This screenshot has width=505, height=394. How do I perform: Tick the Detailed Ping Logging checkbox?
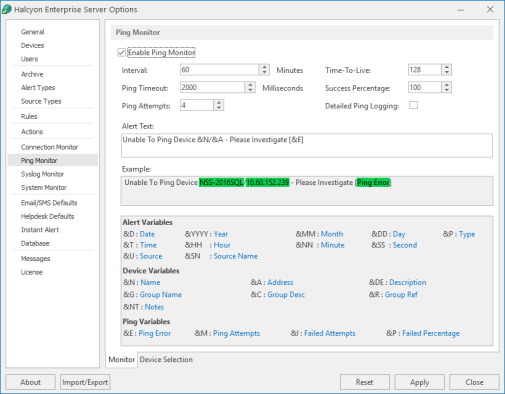413,105
